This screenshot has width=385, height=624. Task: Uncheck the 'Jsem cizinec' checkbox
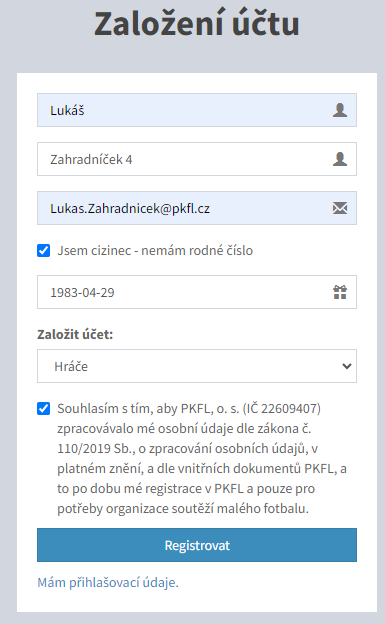coord(43,251)
